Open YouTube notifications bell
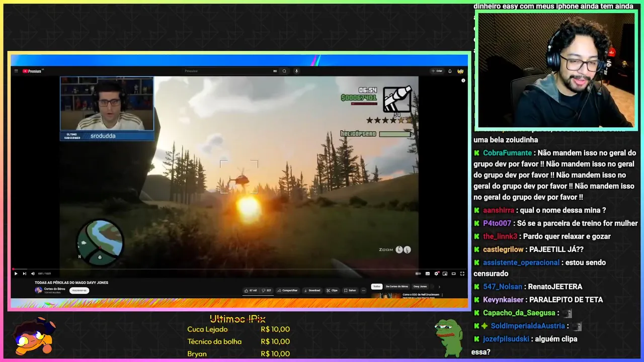Screen dimensions: 644x362 450,71
